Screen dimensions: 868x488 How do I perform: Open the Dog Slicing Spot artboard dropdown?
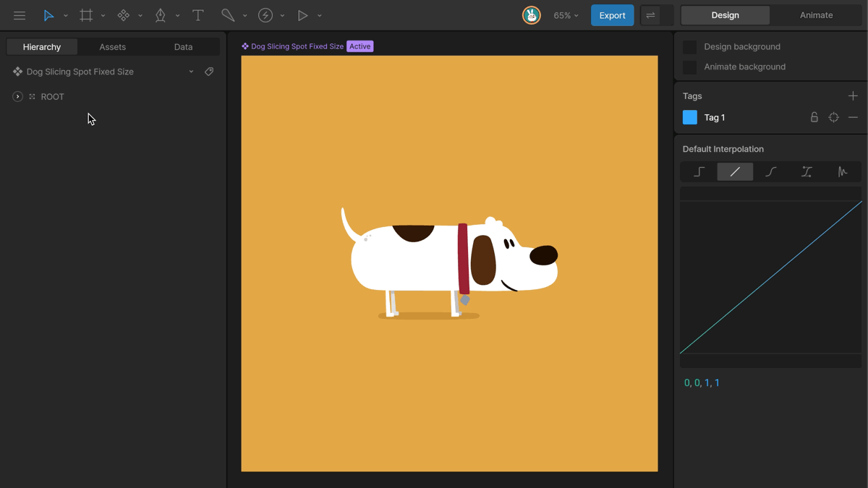click(191, 72)
